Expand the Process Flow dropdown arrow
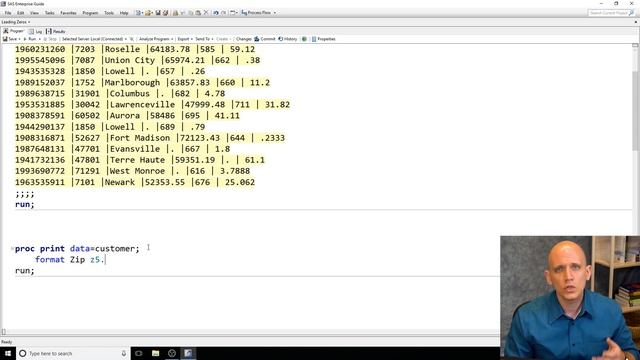 point(275,13)
